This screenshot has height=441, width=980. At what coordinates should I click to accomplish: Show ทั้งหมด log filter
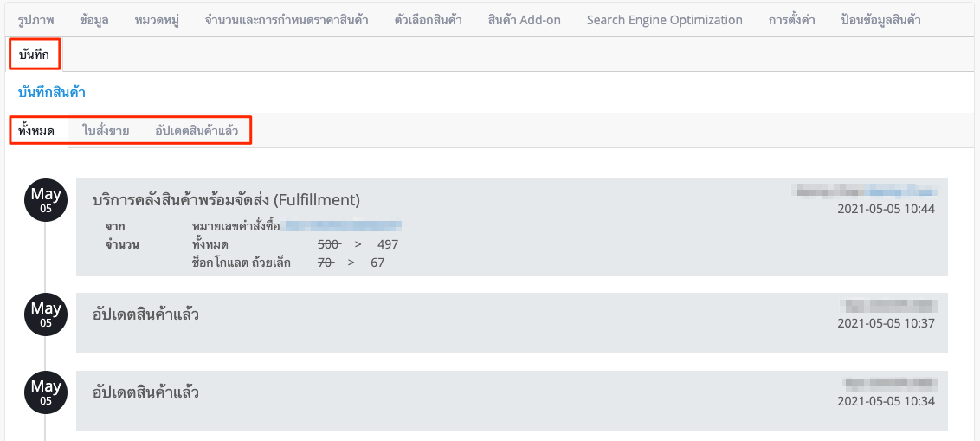click(36, 132)
